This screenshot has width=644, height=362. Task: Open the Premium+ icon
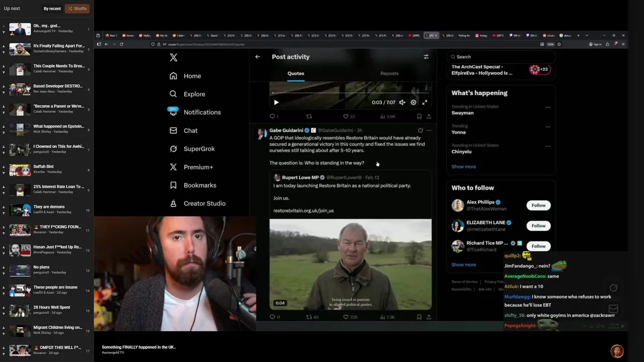tap(173, 167)
